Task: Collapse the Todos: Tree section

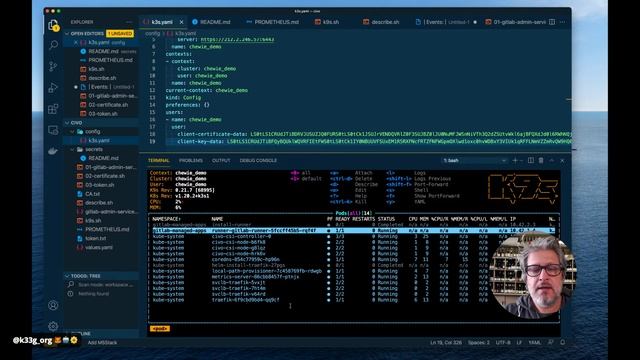Action: pos(67,276)
